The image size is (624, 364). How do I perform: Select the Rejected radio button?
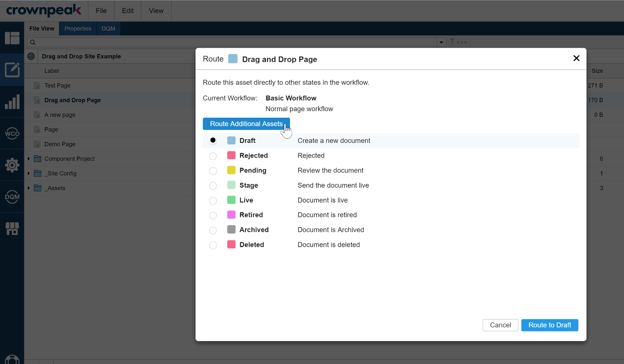[x=213, y=156]
